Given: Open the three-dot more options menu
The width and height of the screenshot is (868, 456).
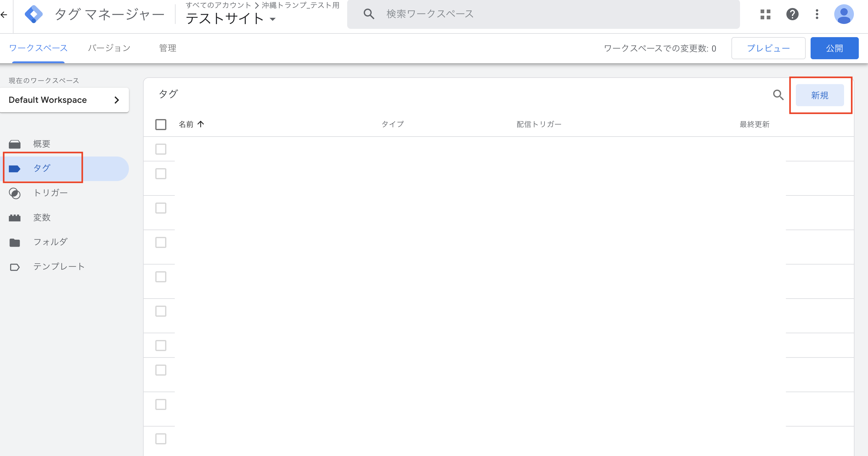Looking at the screenshot, I should pos(817,14).
